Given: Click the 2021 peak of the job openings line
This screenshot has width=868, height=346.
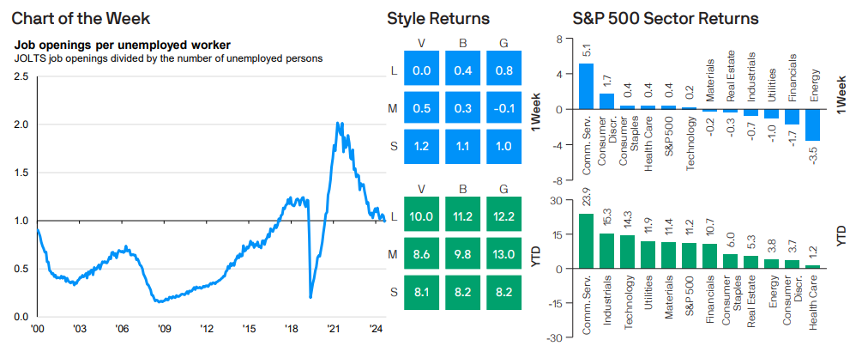Looking at the screenshot, I should (x=339, y=125).
